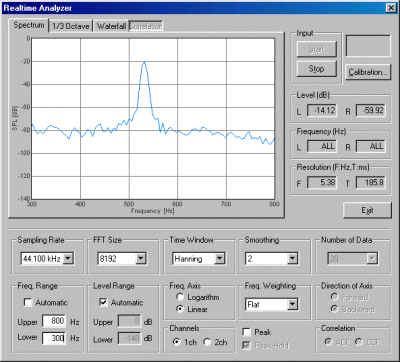Choose 1ch channel option

pos(177,342)
